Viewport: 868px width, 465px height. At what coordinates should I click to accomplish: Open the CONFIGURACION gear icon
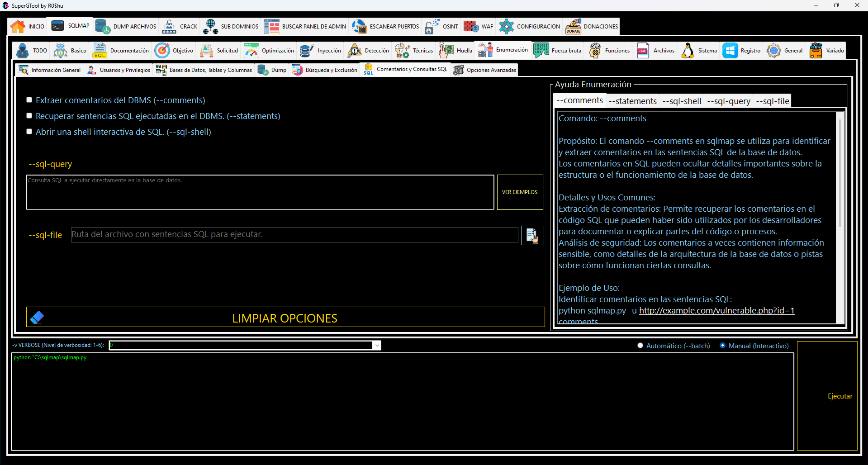click(506, 26)
